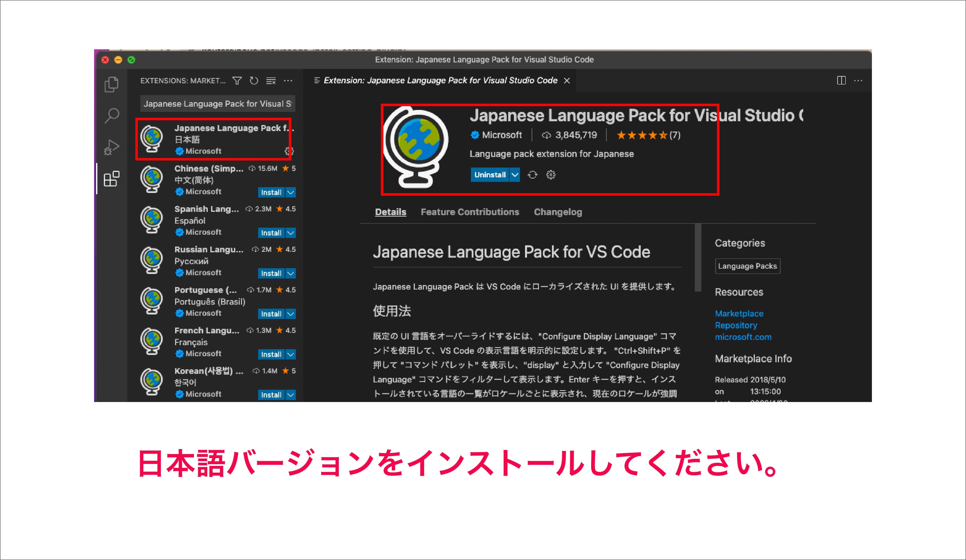Switch to the Details tab
Image resolution: width=966 pixels, height=560 pixels.
[390, 212]
